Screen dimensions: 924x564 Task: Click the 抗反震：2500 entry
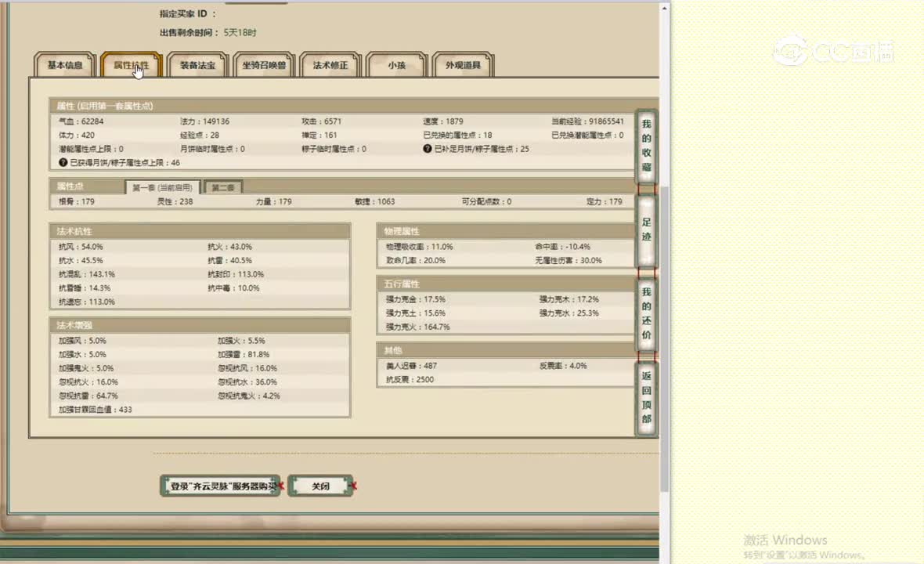410,380
